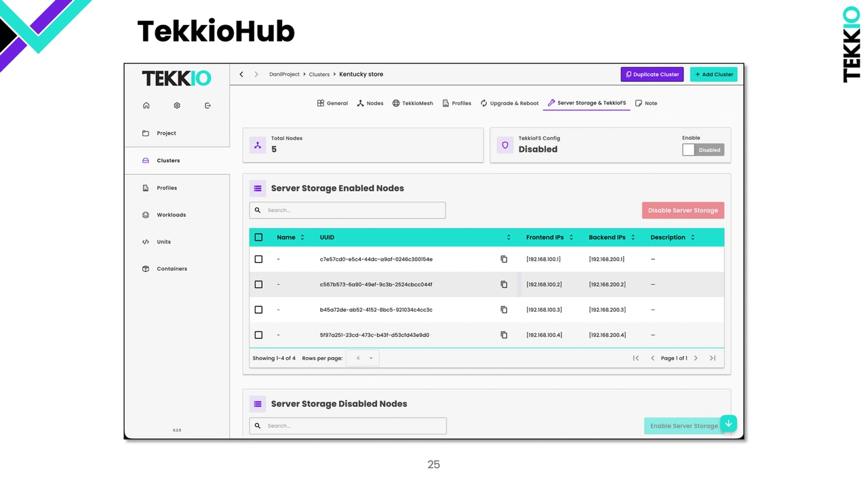Click the Containers icon in the sidebar
The width and height of the screenshot is (868, 488).
pos(145,268)
